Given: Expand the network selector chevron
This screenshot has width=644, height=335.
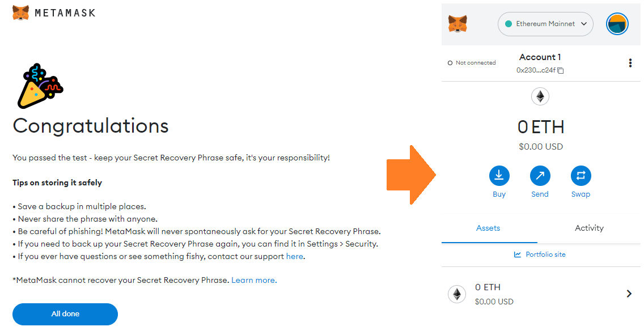Looking at the screenshot, I should (x=583, y=24).
